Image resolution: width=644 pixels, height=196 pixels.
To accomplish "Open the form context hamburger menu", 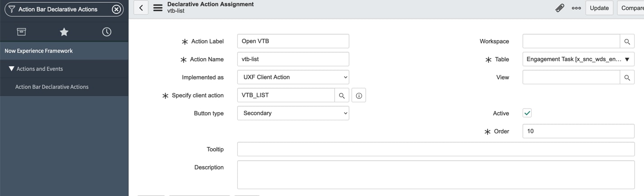I will click(158, 8).
